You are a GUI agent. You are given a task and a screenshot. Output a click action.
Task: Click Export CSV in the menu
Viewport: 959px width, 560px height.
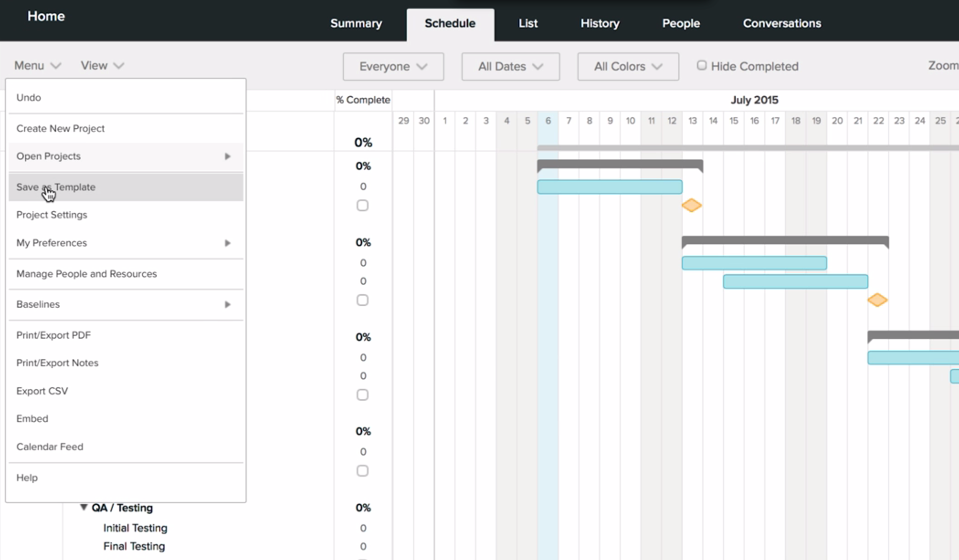tap(42, 391)
